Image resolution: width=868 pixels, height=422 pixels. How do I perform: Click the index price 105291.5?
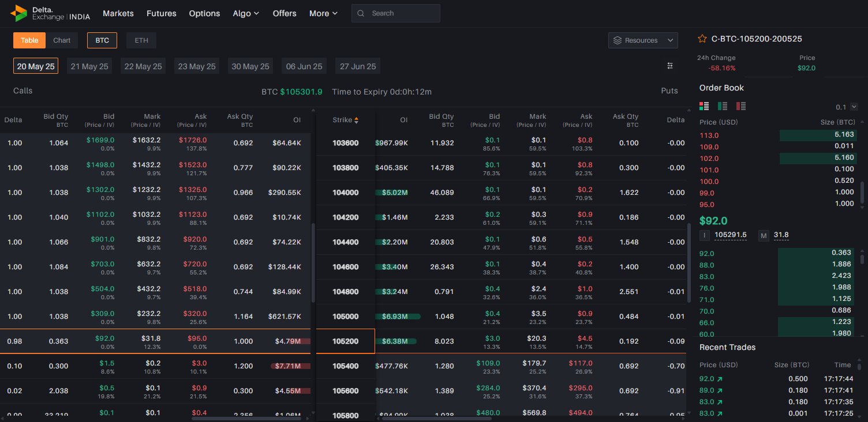[731, 235]
